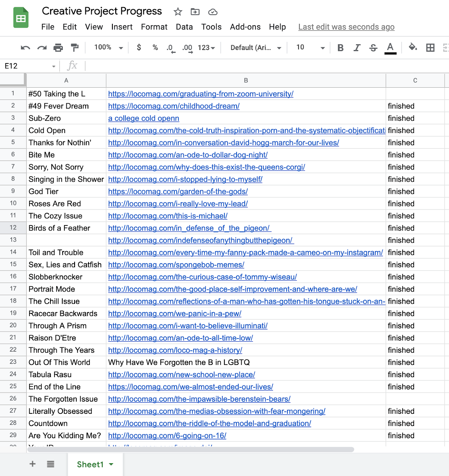Select row 26 header

point(13,398)
